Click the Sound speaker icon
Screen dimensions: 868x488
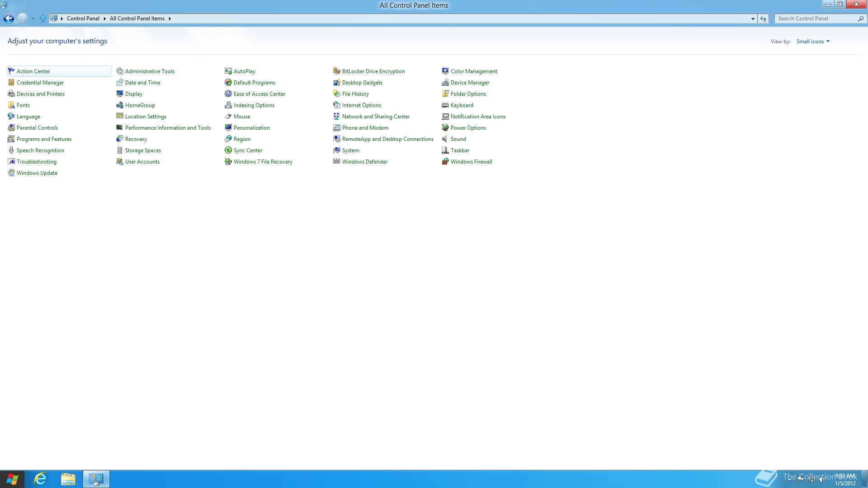tap(445, 139)
